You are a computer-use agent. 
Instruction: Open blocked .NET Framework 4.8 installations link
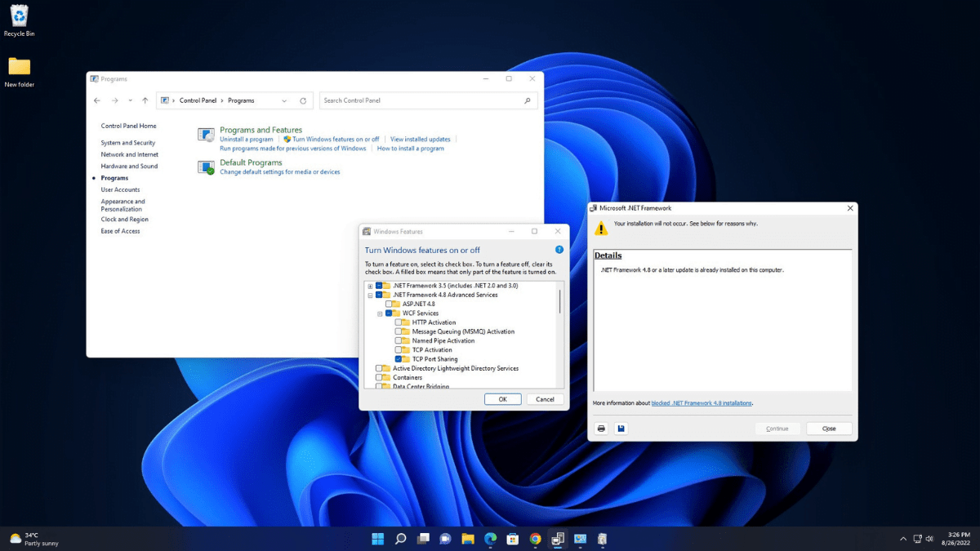702,403
